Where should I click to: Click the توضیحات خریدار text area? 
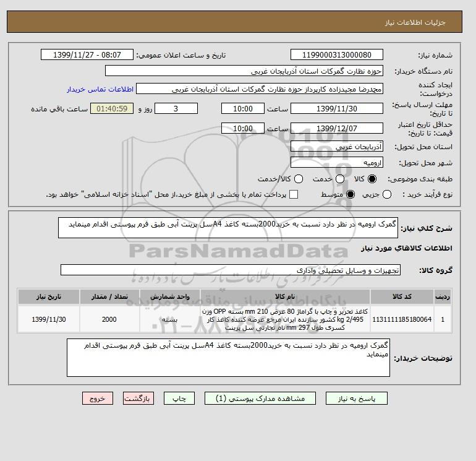click(x=228, y=358)
